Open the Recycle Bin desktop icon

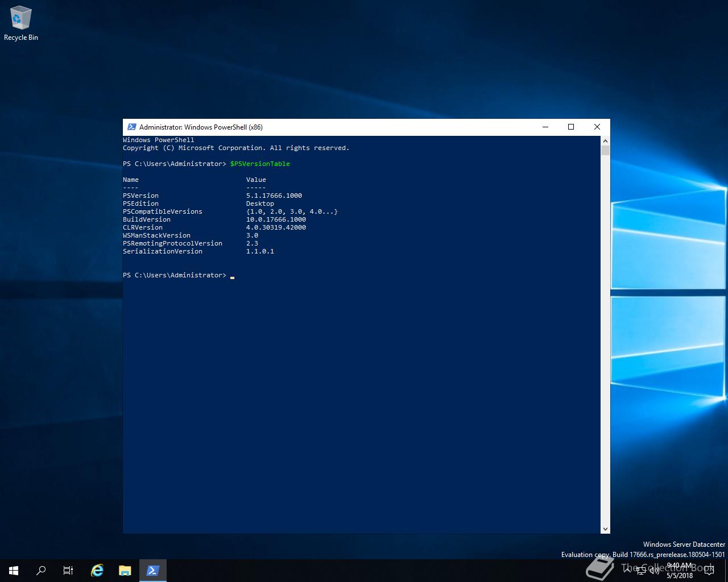[21, 24]
